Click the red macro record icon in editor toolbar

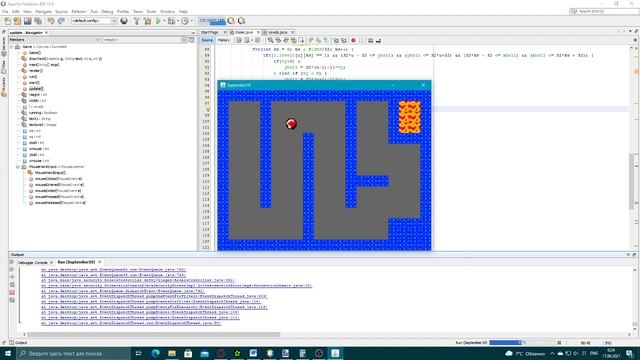click(x=353, y=40)
